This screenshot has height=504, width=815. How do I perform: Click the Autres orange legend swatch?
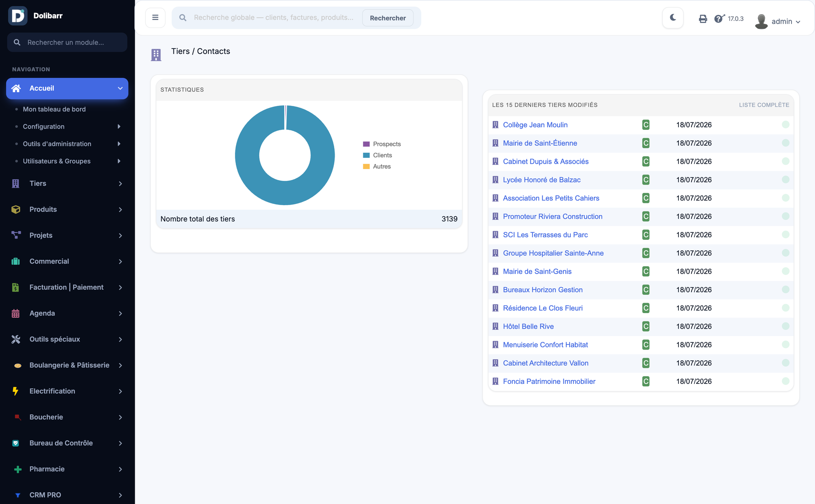pyautogui.click(x=366, y=167)
